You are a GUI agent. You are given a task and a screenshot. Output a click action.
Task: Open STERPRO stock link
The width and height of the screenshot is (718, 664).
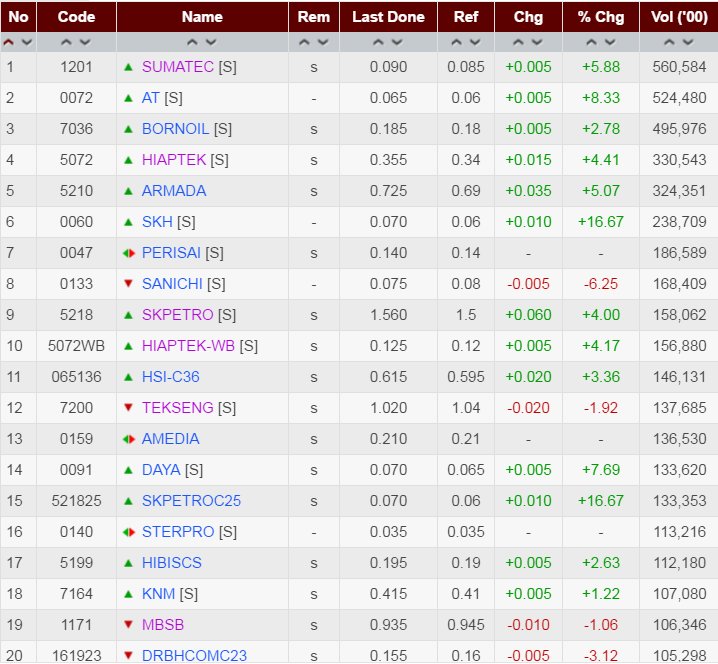(178, 532)
